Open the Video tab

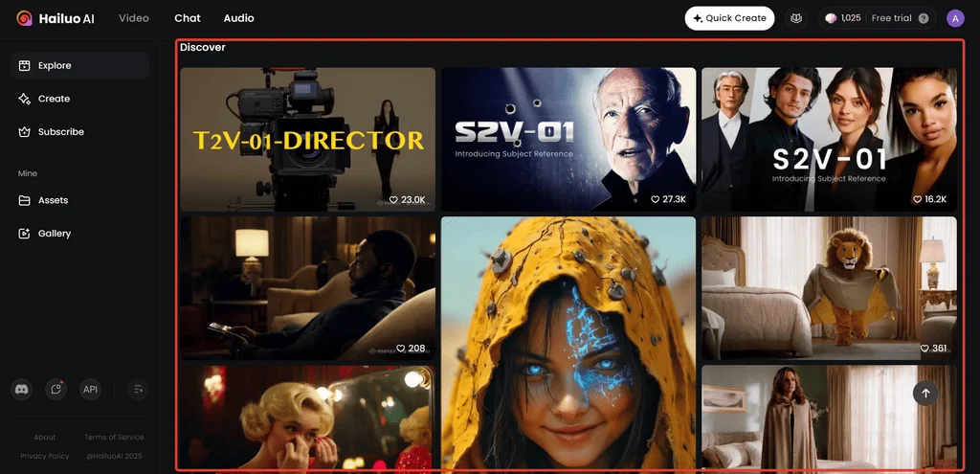coord(133,18)
